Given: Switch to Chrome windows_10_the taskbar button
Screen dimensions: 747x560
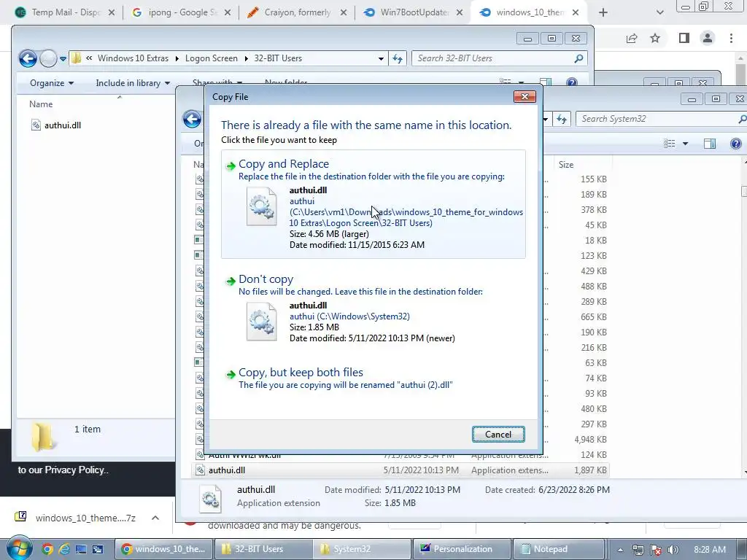Looking at the screenshot, I should (163, 549).
